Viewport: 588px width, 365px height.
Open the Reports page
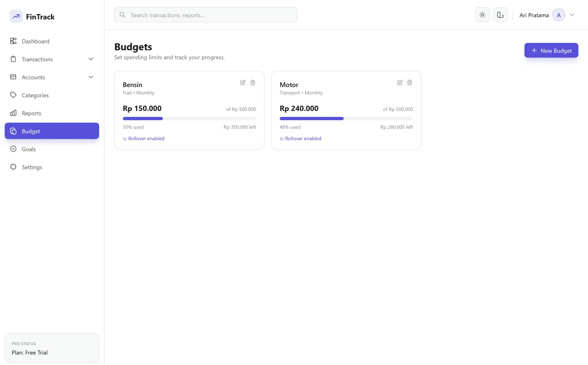(52, 113)
